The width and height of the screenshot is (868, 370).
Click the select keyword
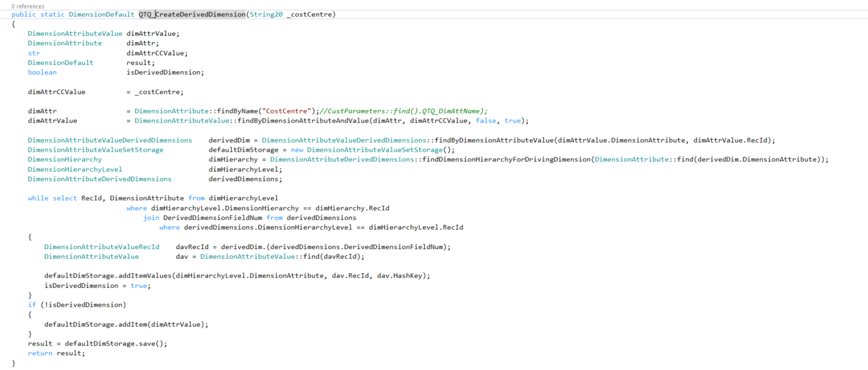(x=64, y=198)
